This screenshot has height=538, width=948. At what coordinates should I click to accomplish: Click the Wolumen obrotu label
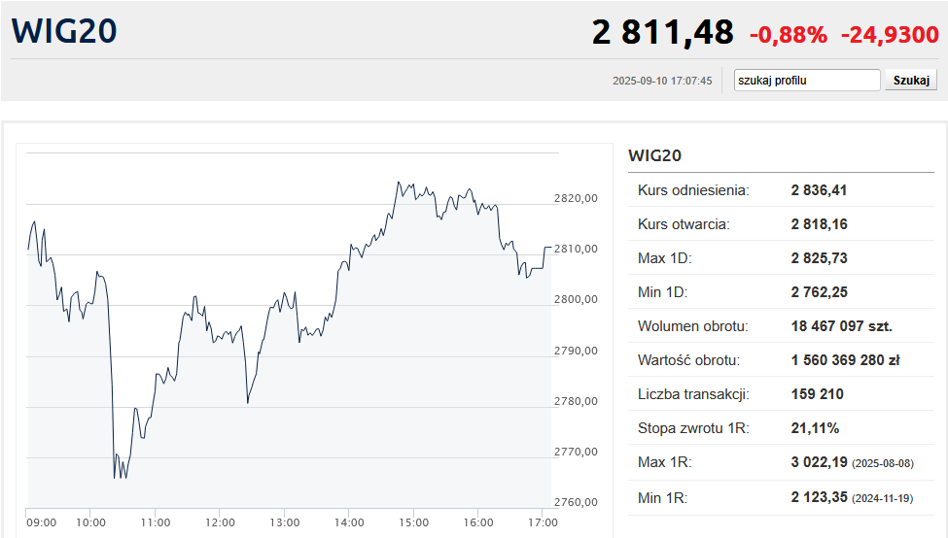pos(693,326)
